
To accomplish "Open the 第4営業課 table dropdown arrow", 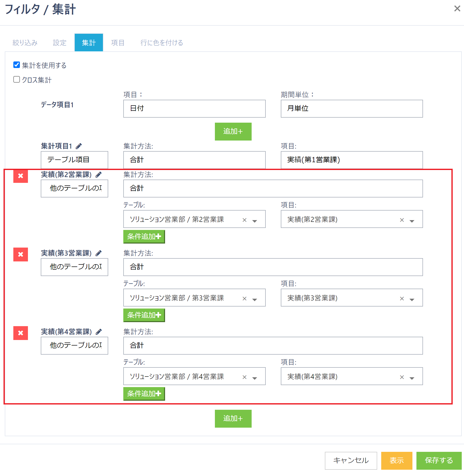I will pos(255,378).
